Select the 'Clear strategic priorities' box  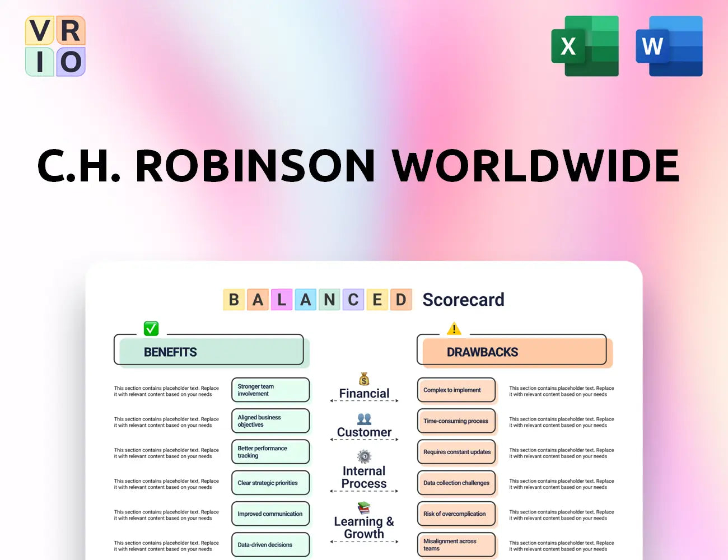(270, 483)
